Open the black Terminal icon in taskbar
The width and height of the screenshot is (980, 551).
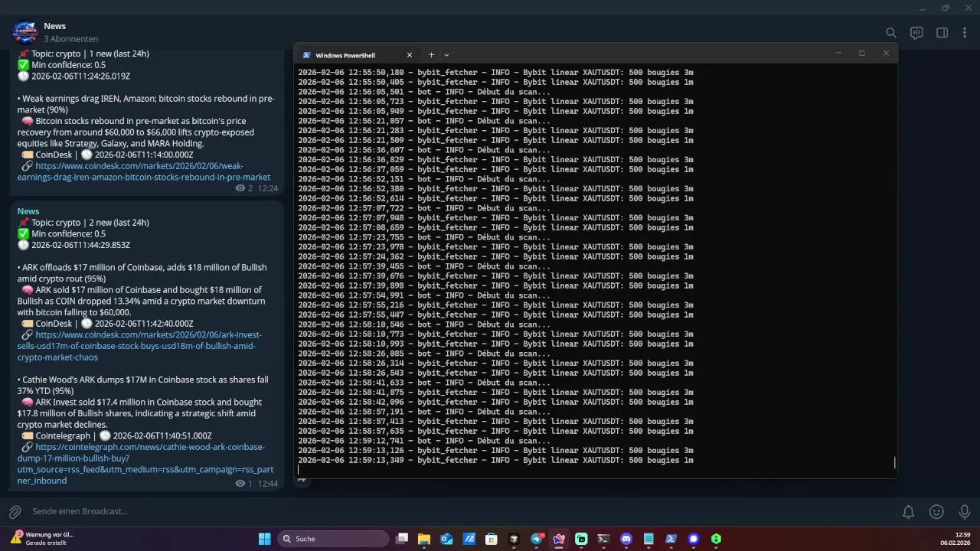tap(603, 539)
